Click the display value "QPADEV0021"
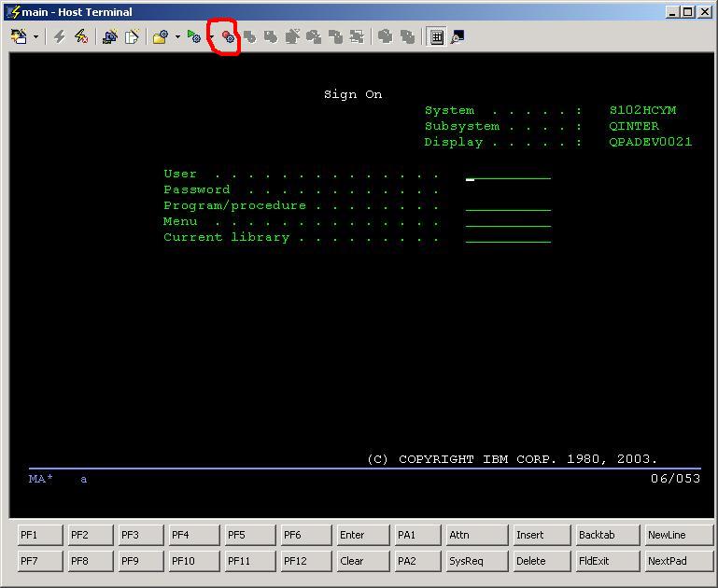718x588 pixels. point(650,142)
